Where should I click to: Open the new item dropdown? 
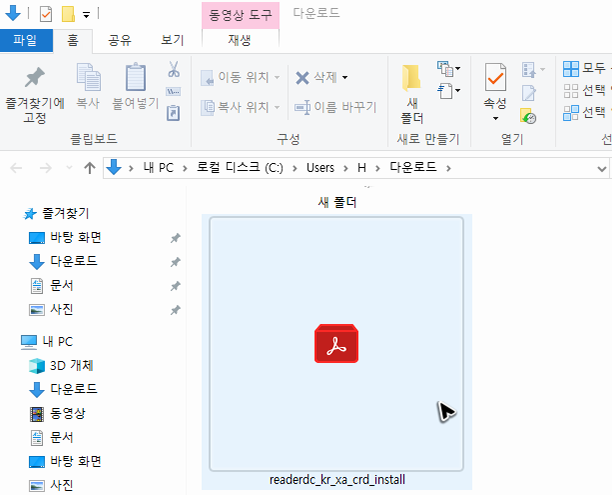[449, 69]
